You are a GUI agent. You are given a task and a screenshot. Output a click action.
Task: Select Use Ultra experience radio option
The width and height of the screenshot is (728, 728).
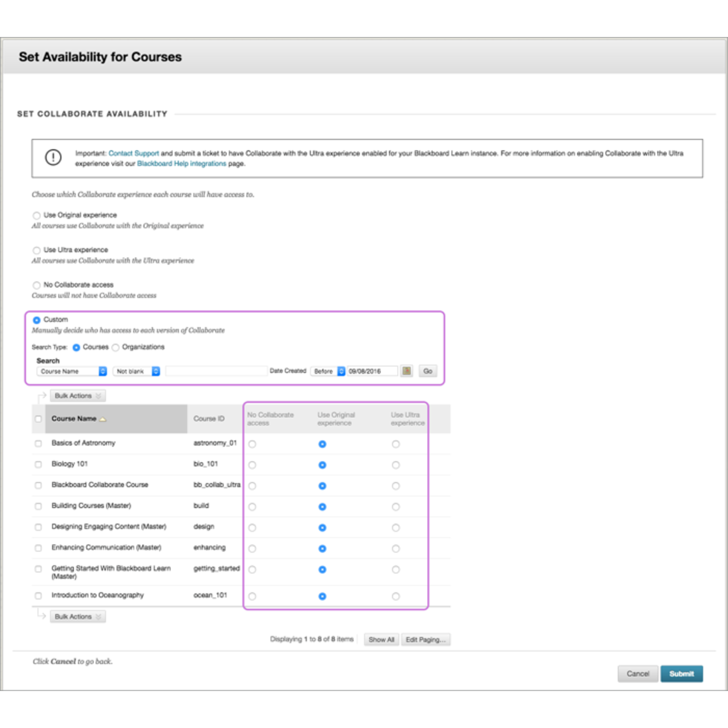pyautogui.click(x=36, y=250)
